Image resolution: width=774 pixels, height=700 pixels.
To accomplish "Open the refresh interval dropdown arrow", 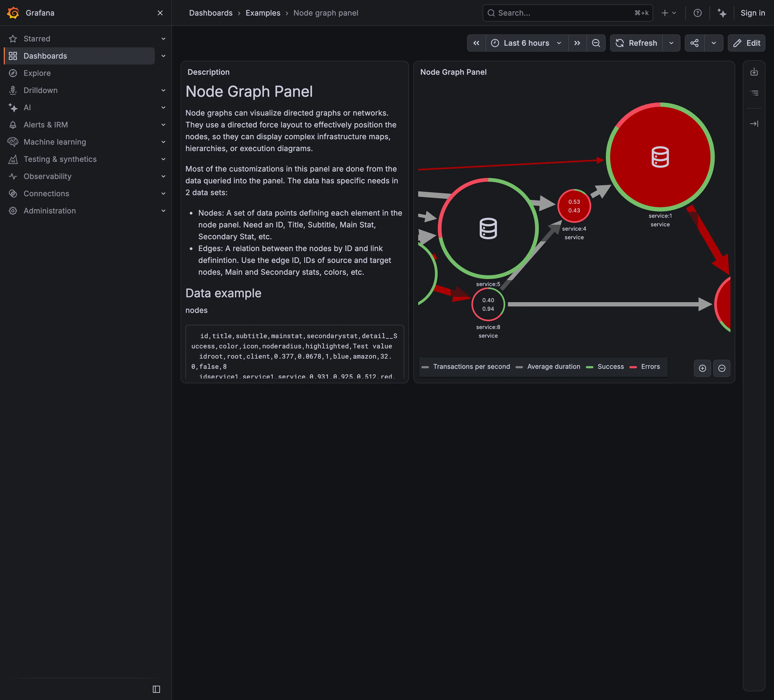I will (x=672, y=43).
